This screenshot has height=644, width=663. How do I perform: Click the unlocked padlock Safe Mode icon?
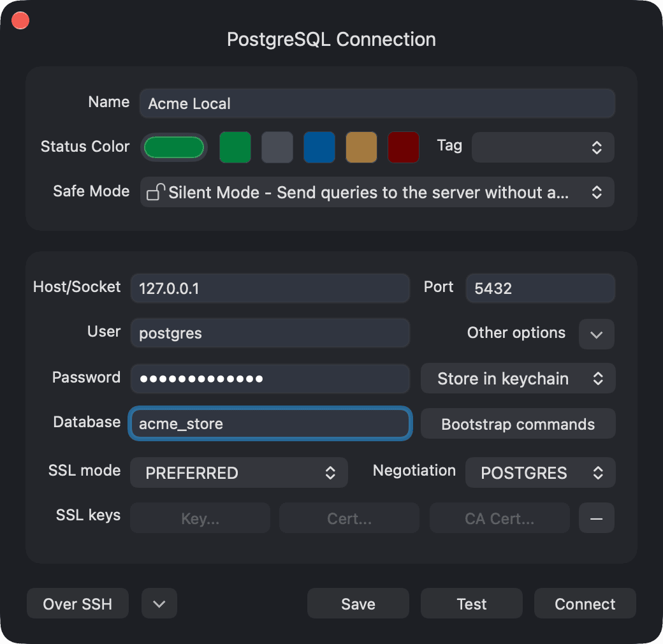155,192
